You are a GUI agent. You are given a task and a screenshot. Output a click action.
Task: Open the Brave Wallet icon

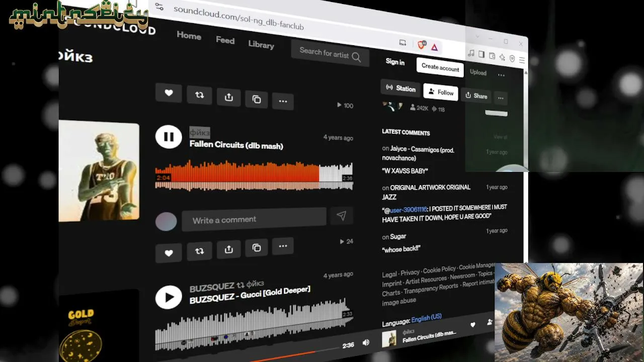tap(492, 56)
